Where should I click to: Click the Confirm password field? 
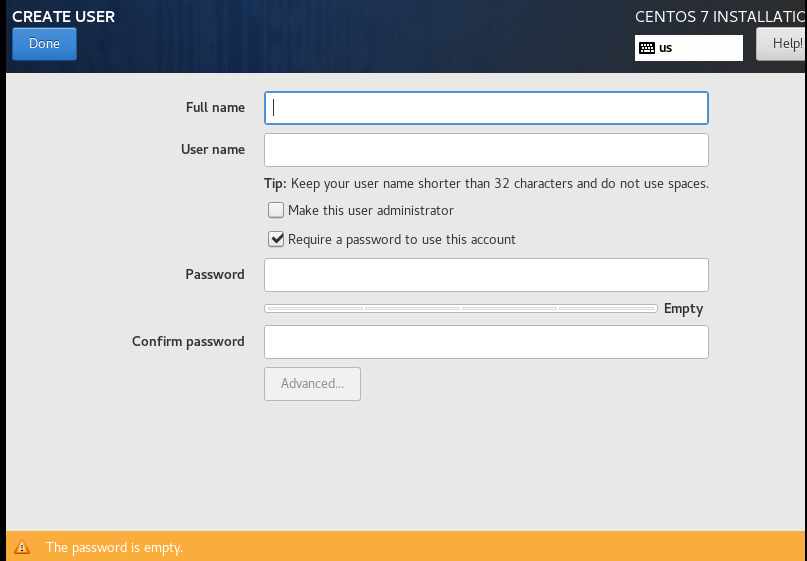pos(486,342)
